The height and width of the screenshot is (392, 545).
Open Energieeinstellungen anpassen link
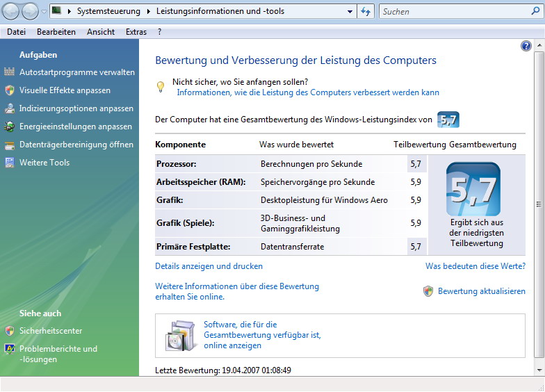pos(76,126)
